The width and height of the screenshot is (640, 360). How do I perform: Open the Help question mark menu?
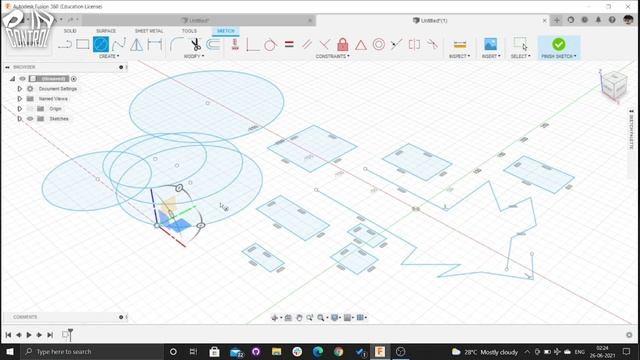tap(612, 20)
